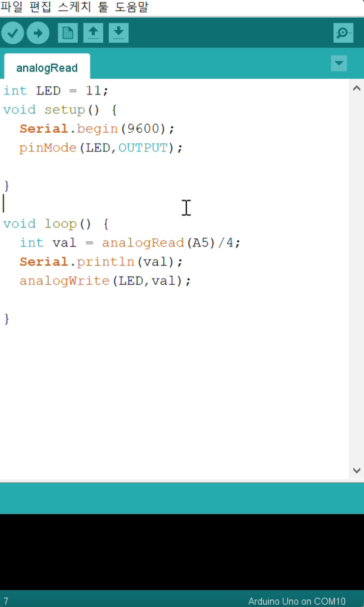Open the tab options dropdown arrow
The height and width of the screenshot is (607, 364).
(339, 63)
